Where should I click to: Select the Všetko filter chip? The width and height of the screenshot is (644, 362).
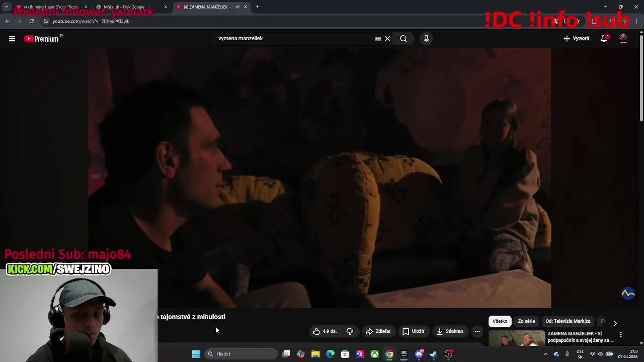click(x=500, y=321)
